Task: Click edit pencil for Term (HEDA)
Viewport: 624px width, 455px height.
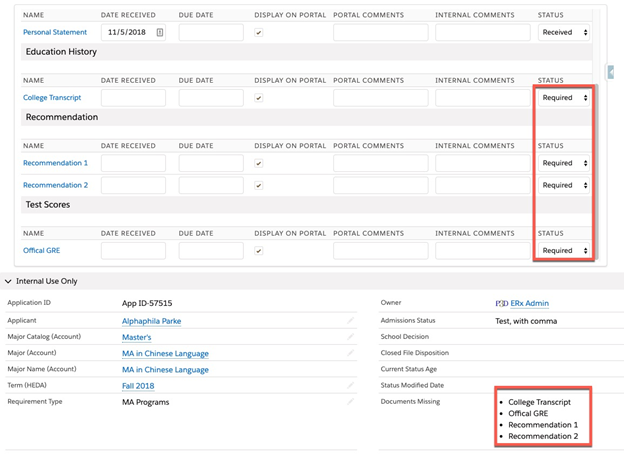Action: 351,385
